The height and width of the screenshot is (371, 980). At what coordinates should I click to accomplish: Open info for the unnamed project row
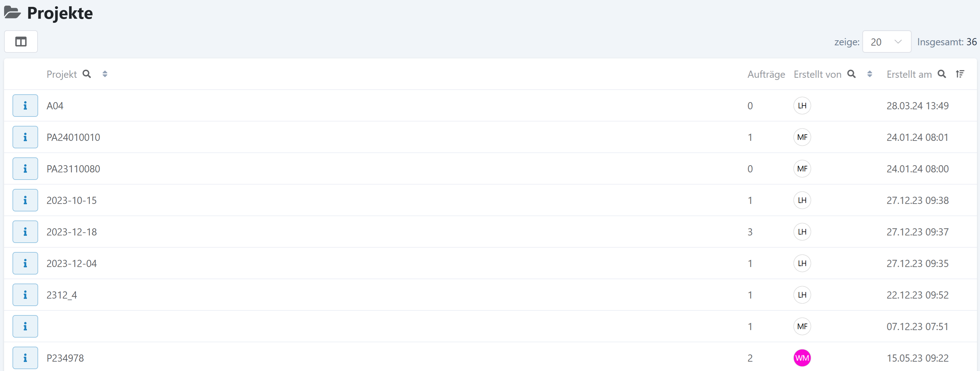(25, 327)
